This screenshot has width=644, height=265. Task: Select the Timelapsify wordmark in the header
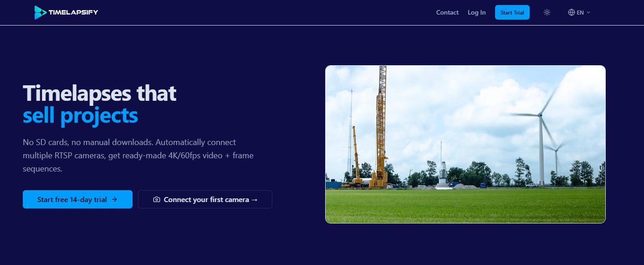point(73,12)
